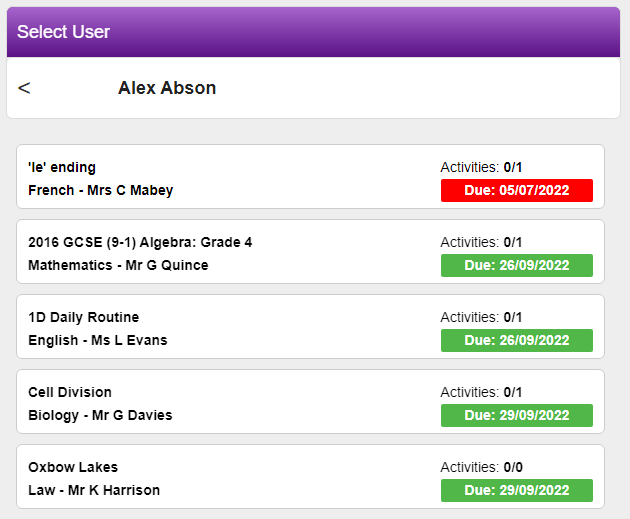630x519 pixels.
Task: Select the 1D Daily Routine task
Action: point(310,326)
